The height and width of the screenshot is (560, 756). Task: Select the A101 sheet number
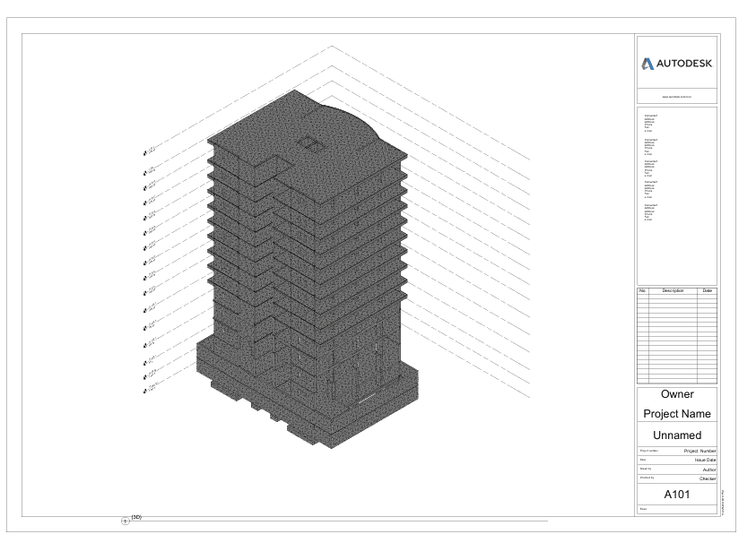[677, 494]
